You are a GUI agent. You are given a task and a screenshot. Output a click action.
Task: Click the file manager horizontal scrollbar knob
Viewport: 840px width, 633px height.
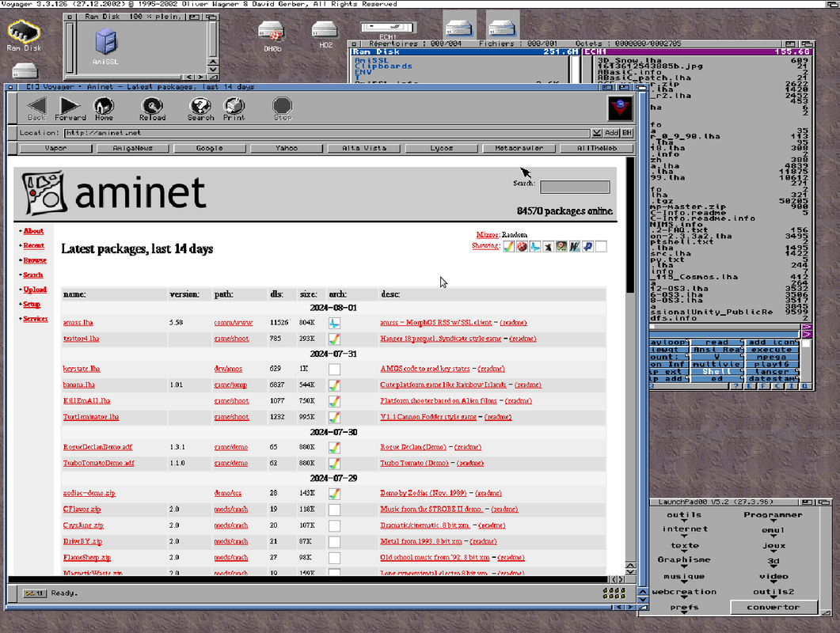coord(652,326)
